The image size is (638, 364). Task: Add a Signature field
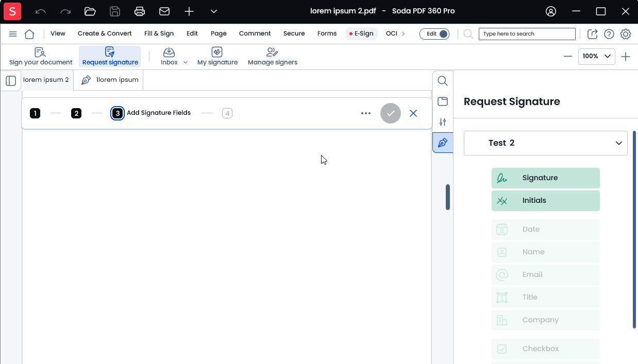coord(546,178)
